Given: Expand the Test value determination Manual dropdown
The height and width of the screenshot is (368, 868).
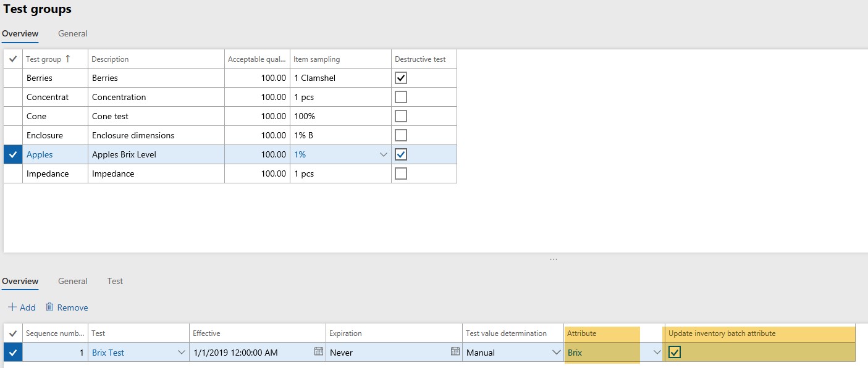Looking at the screenshot, I should pyautogui.click(x=555, y=353).
